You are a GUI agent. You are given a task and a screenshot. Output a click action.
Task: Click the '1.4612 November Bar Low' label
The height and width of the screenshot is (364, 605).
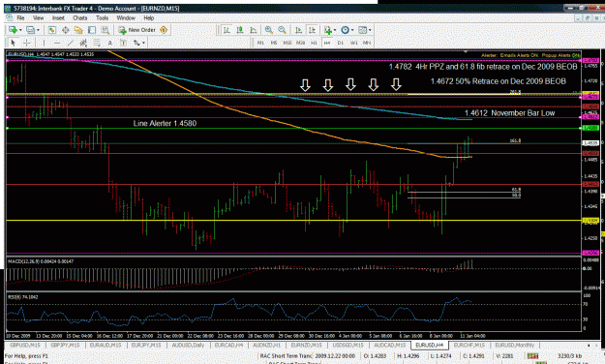509,113
